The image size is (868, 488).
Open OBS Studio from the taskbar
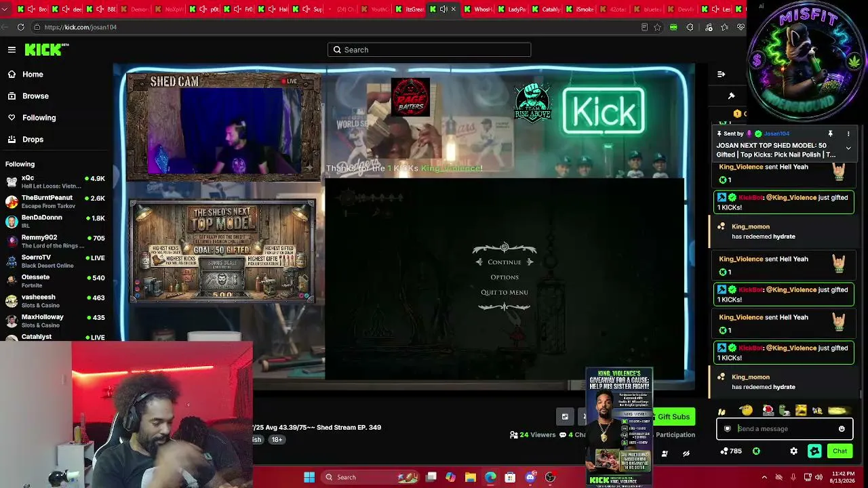pyautogui.click(x=550, y=477)
